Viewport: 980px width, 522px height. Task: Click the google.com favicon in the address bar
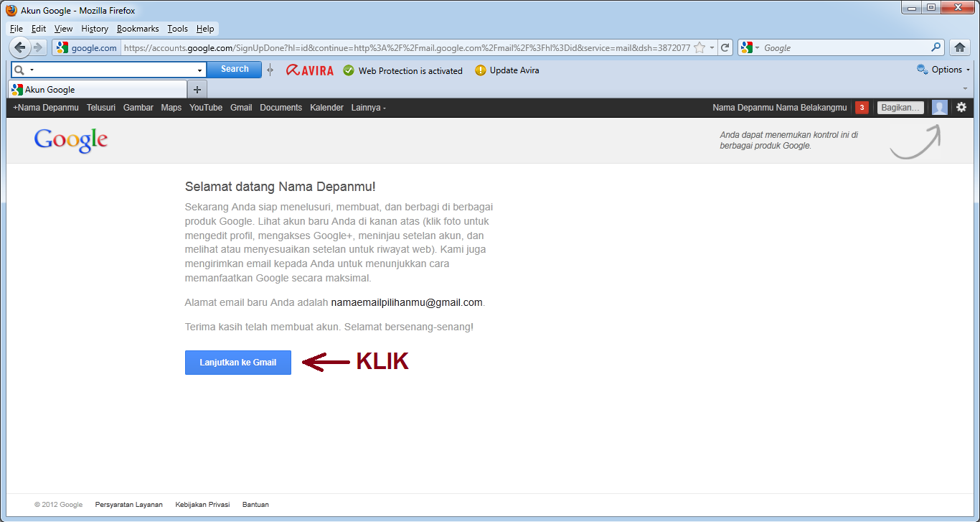[x=63, y=47]
